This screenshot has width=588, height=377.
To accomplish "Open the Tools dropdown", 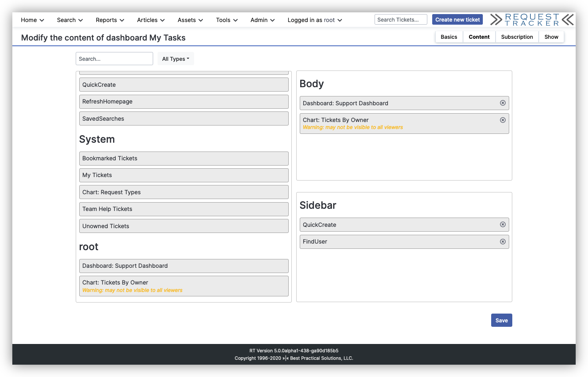I will [x=226, y=20].
